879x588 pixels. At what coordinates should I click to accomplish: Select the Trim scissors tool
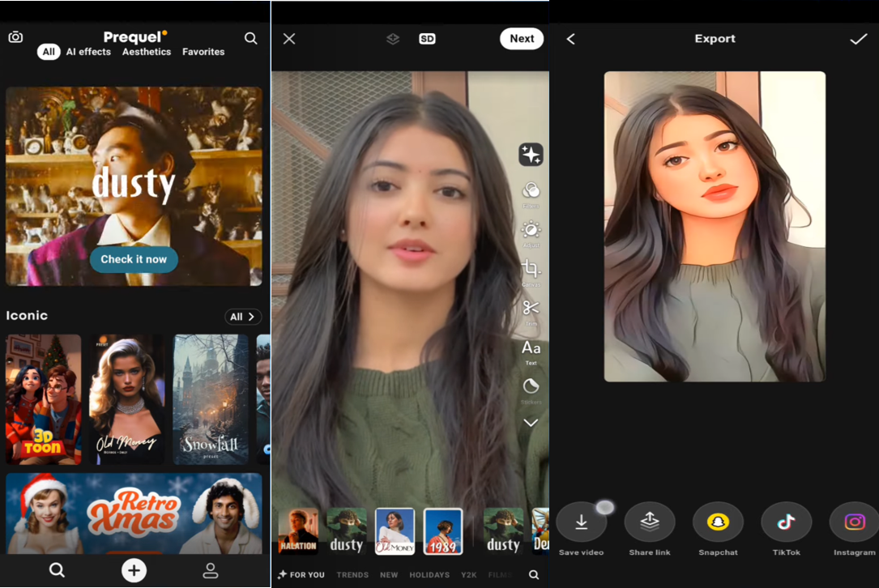(x=531, y=312)
